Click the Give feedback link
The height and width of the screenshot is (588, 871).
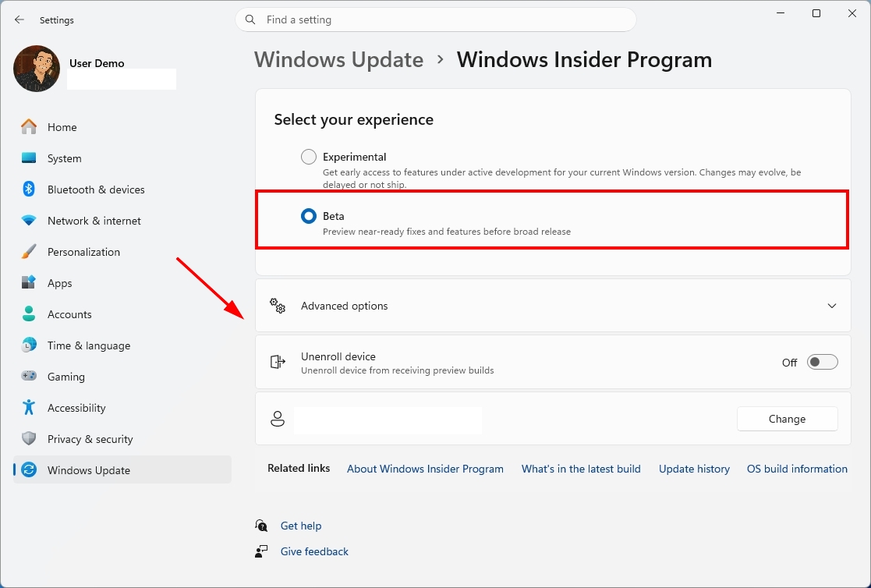point(314,551)
